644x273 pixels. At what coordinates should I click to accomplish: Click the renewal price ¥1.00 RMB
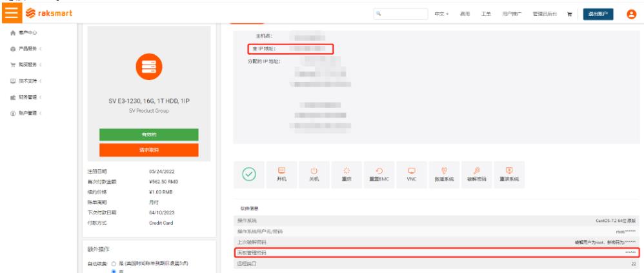click(161, 192)
